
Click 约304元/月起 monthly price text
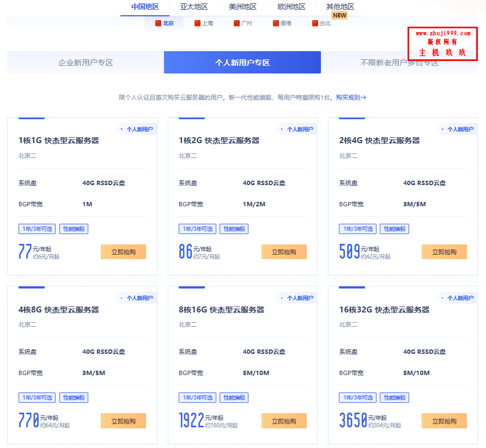[x=385, y=425]
